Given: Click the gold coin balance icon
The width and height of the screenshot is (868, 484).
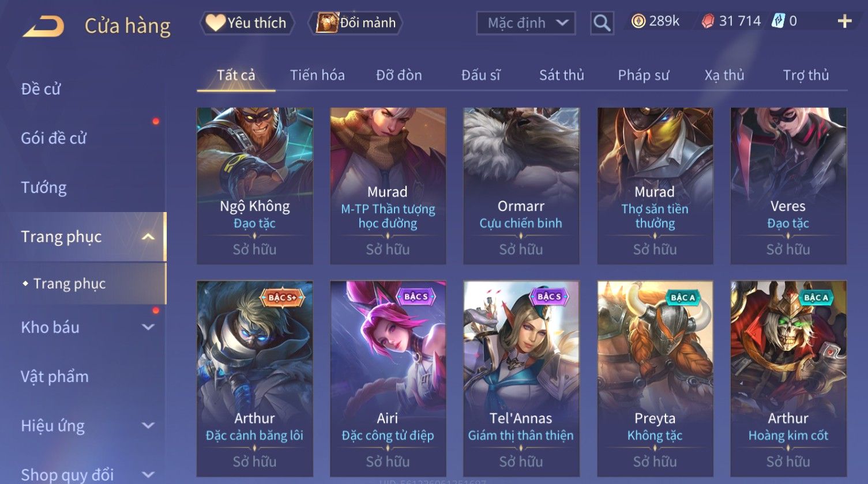Looking at the screenshot, I should click(x=638, y=22).
